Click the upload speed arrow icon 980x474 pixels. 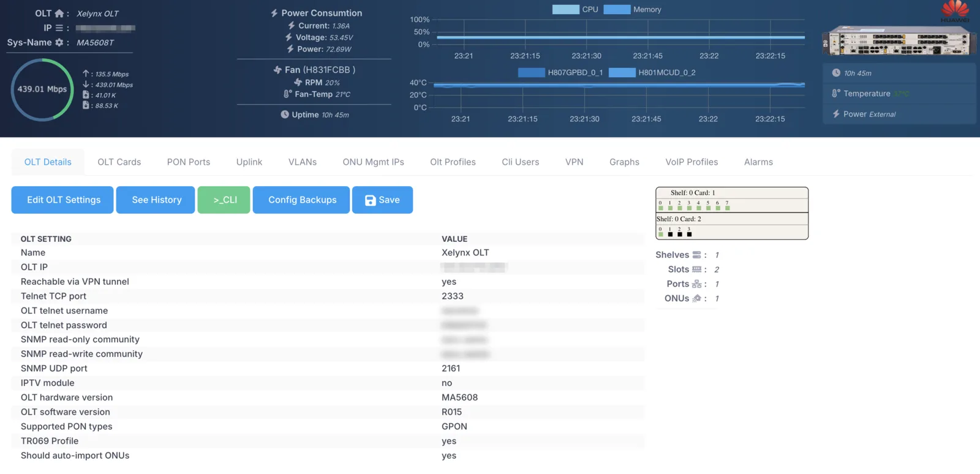[86, 73]
